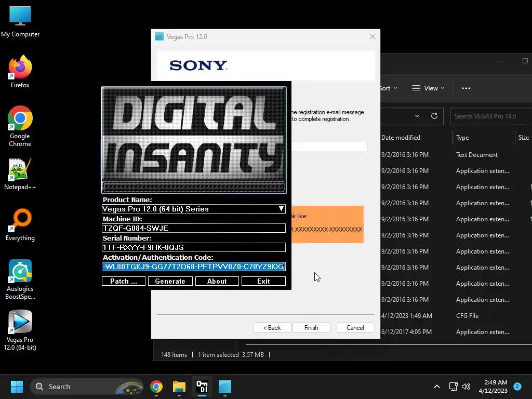The height and width of the screenshot is (399, 532).
Task: Click Cancel in the Vegas Pro dialog
Action: click(355, 328)
